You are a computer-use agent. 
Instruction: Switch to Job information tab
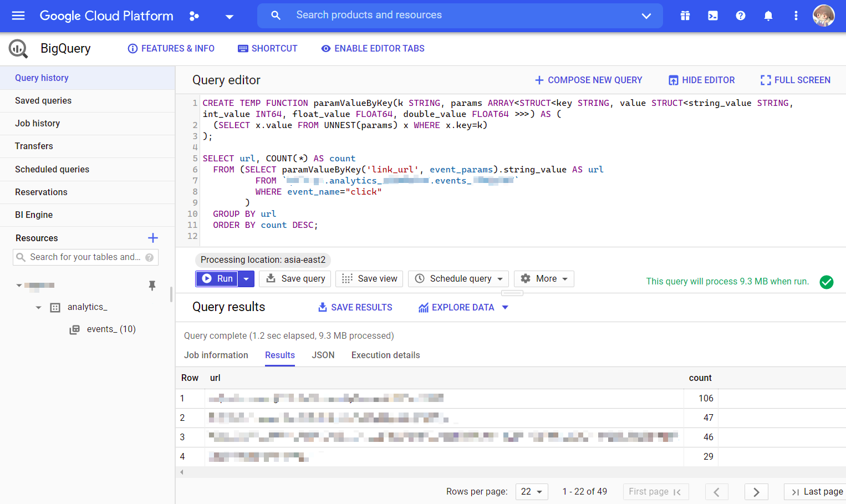[x=216, y=355]
